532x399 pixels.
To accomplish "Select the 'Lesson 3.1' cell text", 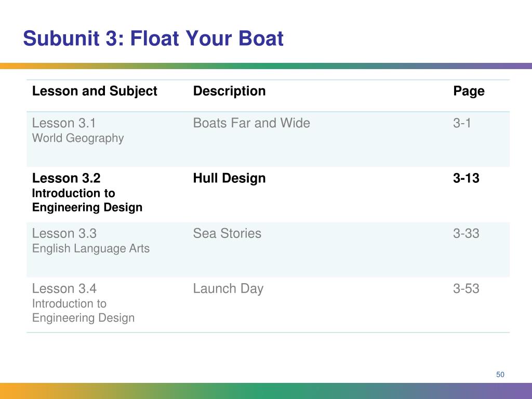I will [64, 123].
